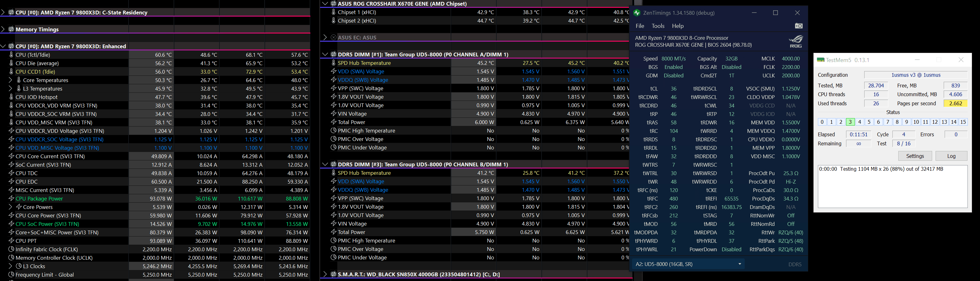Click the Speed 8000 MT/s value
Viewport: 980px width, 281px height.
click(674, 59)
